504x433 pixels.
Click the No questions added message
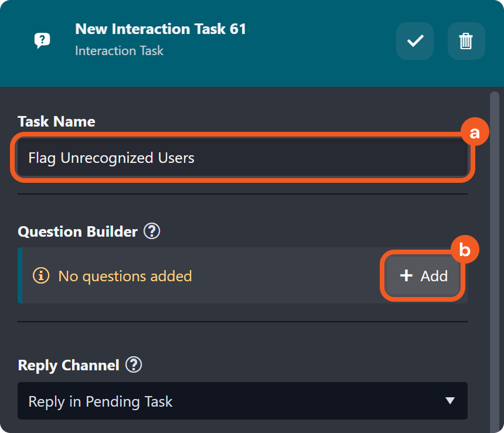125,275
